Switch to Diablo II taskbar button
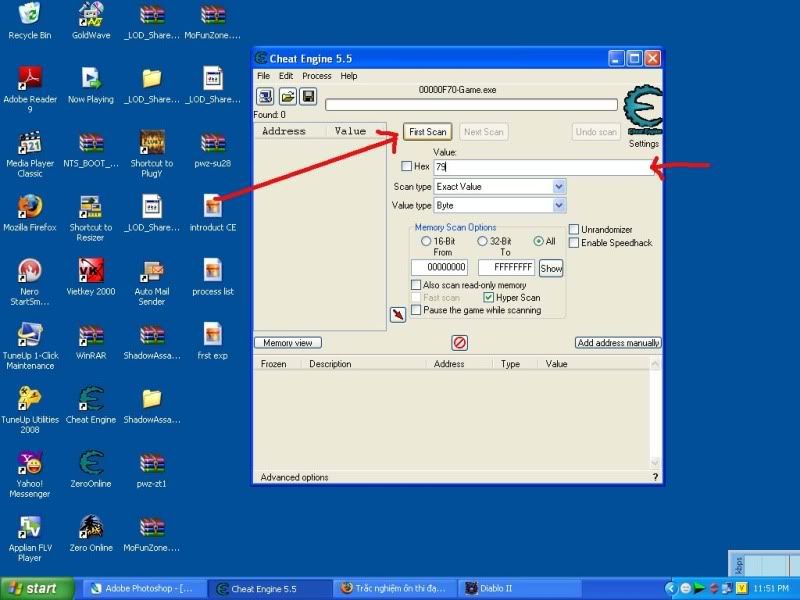Viewport: 800px width, 600px height. (519, 589)
